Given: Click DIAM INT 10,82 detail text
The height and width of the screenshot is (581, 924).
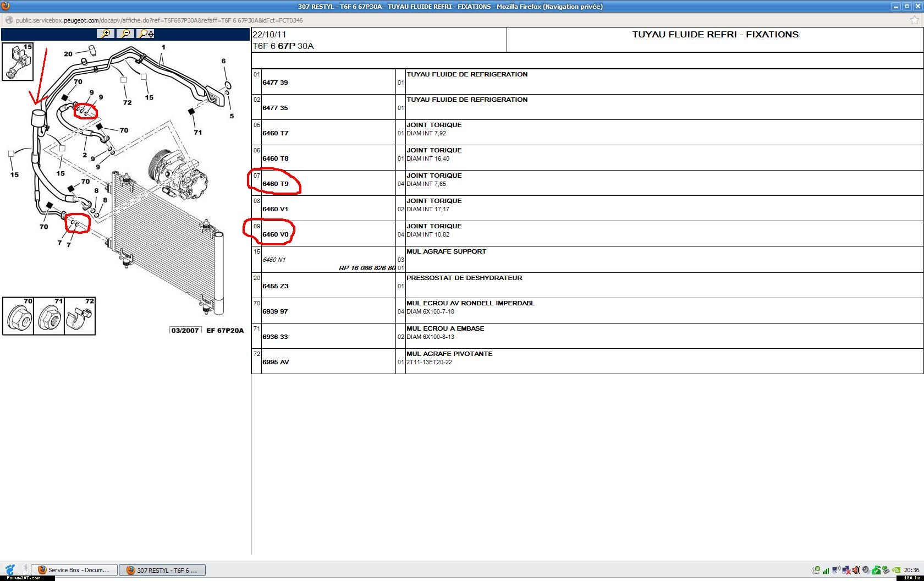Looking at the screenshot, I should pos(428,234).
